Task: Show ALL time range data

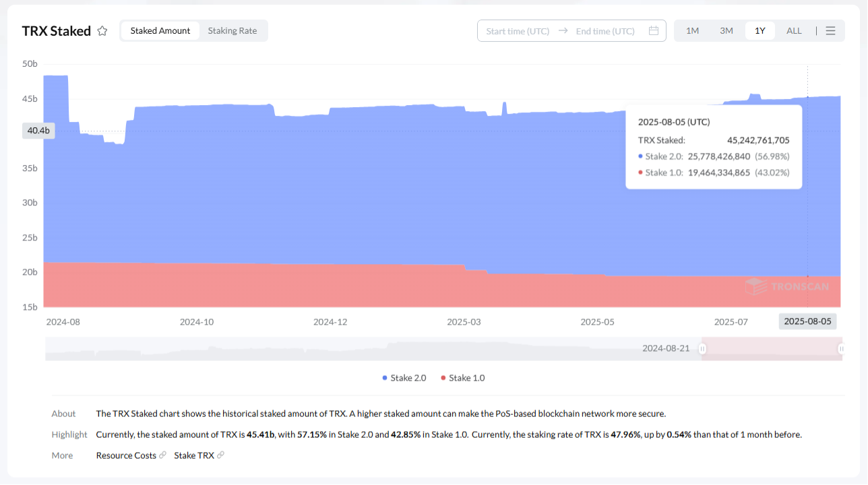Action: point(794,31)
